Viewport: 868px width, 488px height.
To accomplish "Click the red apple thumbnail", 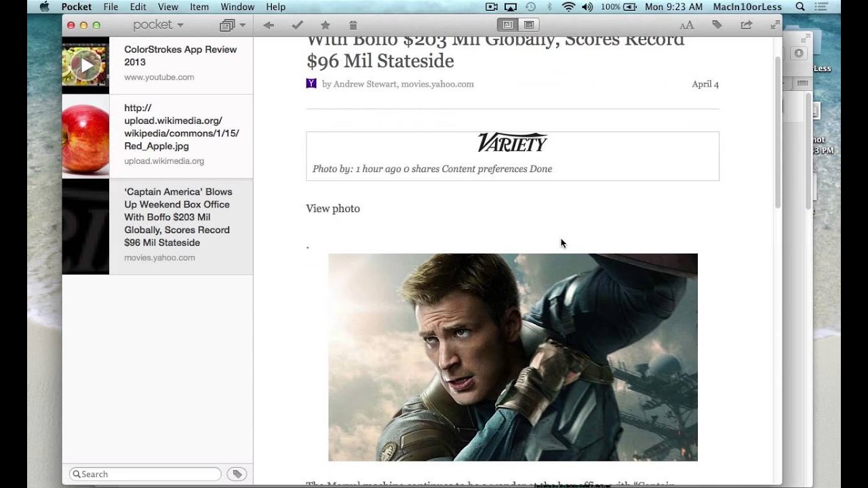I will pyautogui.click(x=85, y=136).
